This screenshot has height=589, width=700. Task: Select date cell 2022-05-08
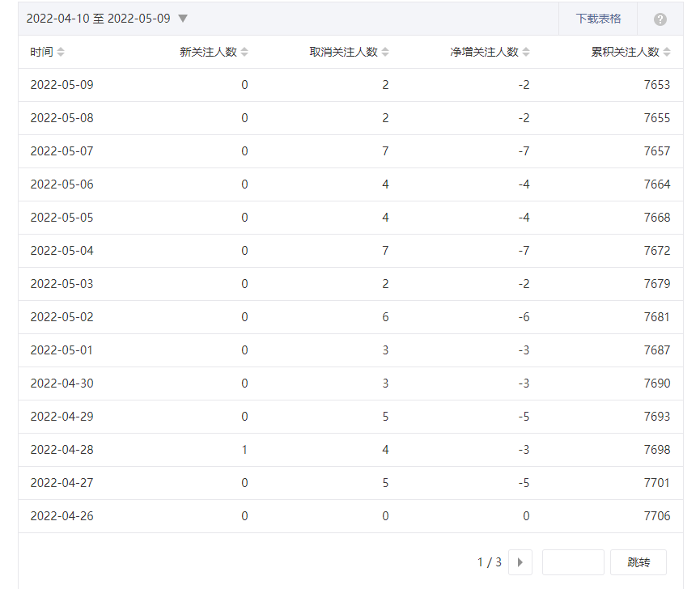[62, 118]
